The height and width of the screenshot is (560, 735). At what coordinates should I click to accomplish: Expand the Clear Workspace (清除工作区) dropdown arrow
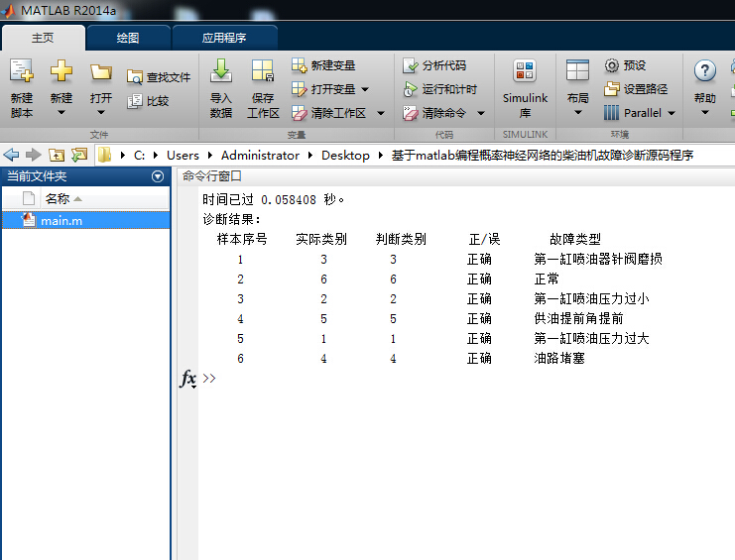(381, 113)
